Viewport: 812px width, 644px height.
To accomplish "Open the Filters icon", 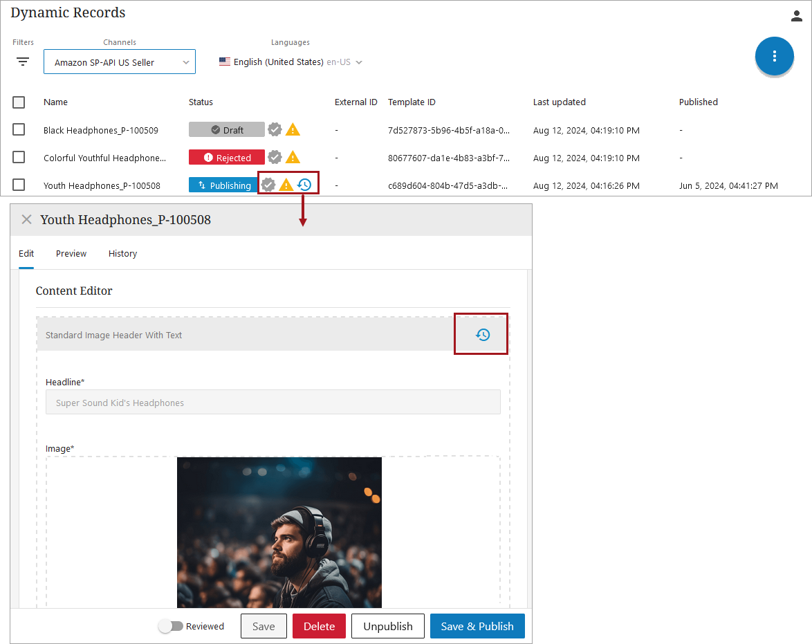I will tap(23, 62).
